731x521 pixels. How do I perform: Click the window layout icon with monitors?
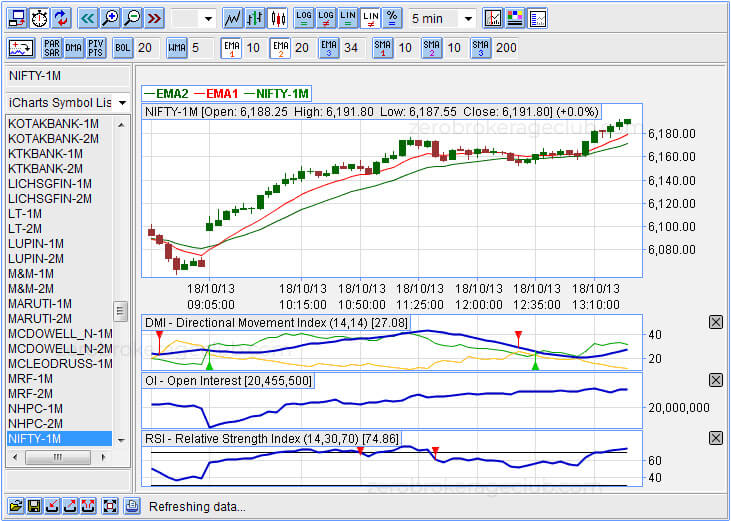click(18, 19)
